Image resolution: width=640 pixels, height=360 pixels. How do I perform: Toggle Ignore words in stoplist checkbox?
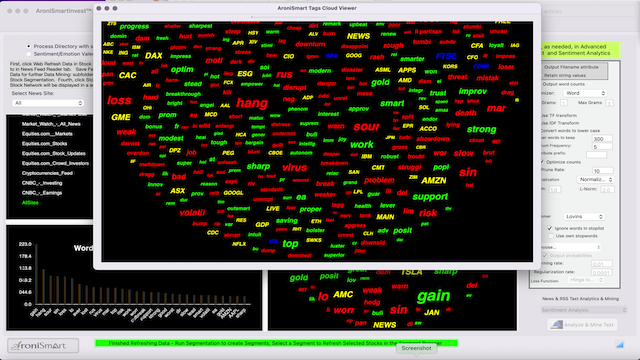pyautogui.click(x=549, y=228)
